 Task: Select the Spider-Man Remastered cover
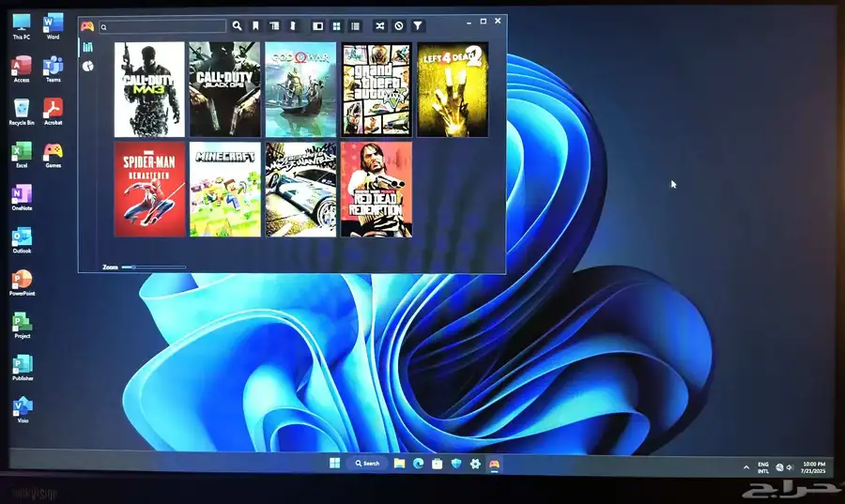tap(149, 190)
